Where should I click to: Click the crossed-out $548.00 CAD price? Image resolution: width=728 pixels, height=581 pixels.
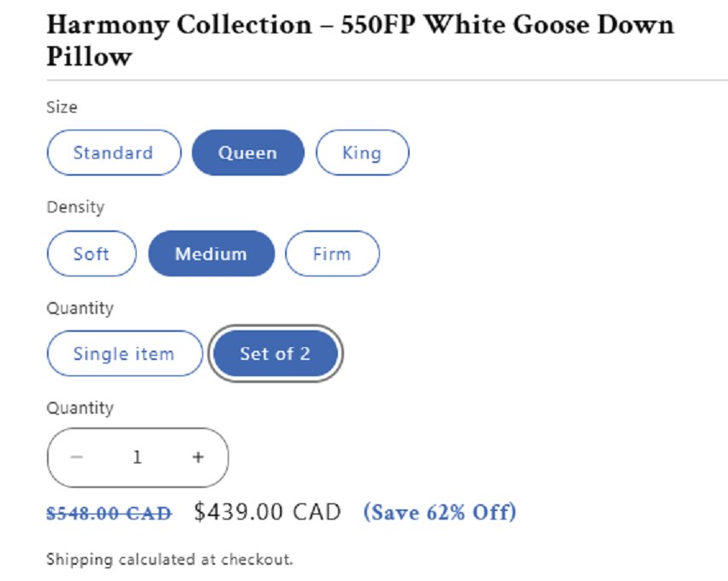pyautogui.click(x=108, y=514)
